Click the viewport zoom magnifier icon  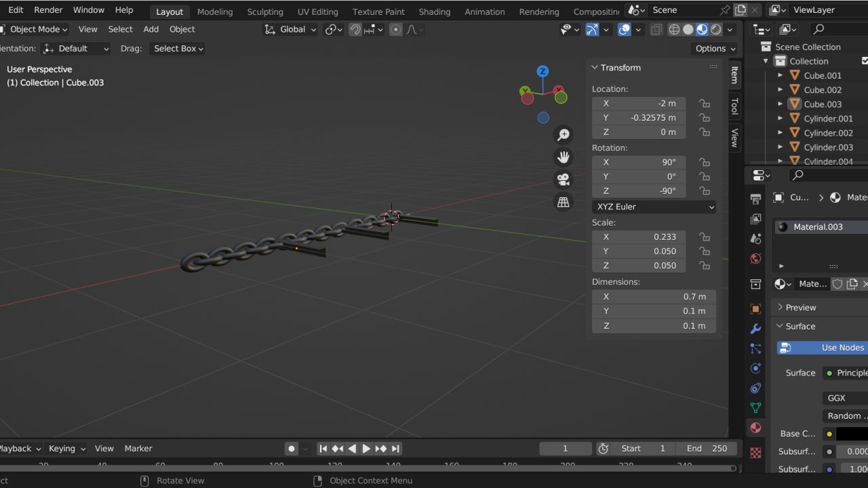pos(563,135)
